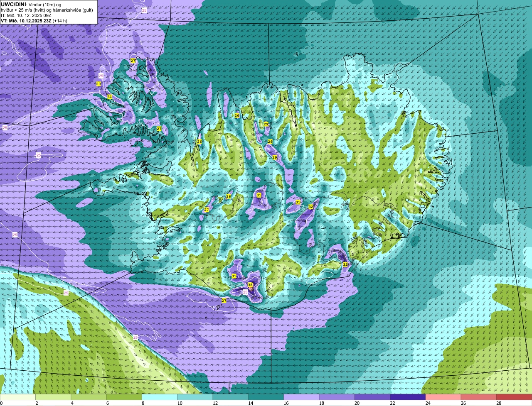This screenshot has height=406, width=532.
Task: Select the IT initial time '09Z' line
Action: pyautogui.click(x=26, y=15)
